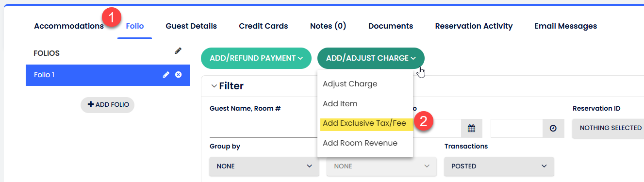Edit Folio 1 using its pencil icon

(x=166, y=75)
